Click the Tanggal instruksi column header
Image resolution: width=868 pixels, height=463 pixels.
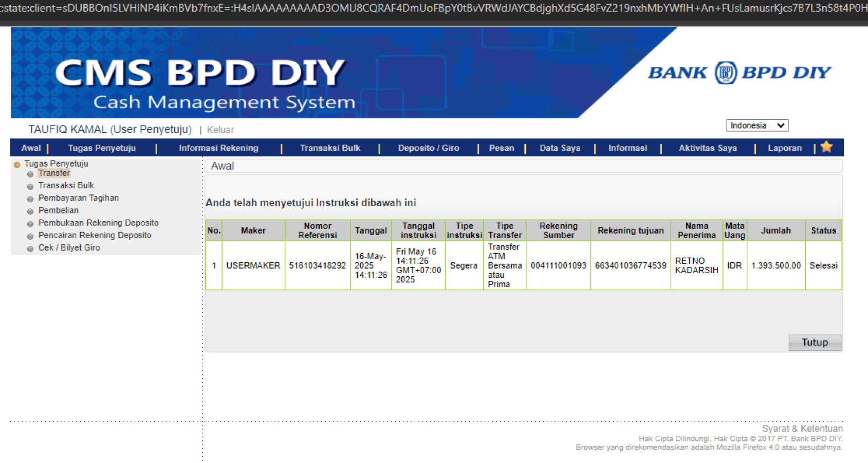(x=418, y=230)
